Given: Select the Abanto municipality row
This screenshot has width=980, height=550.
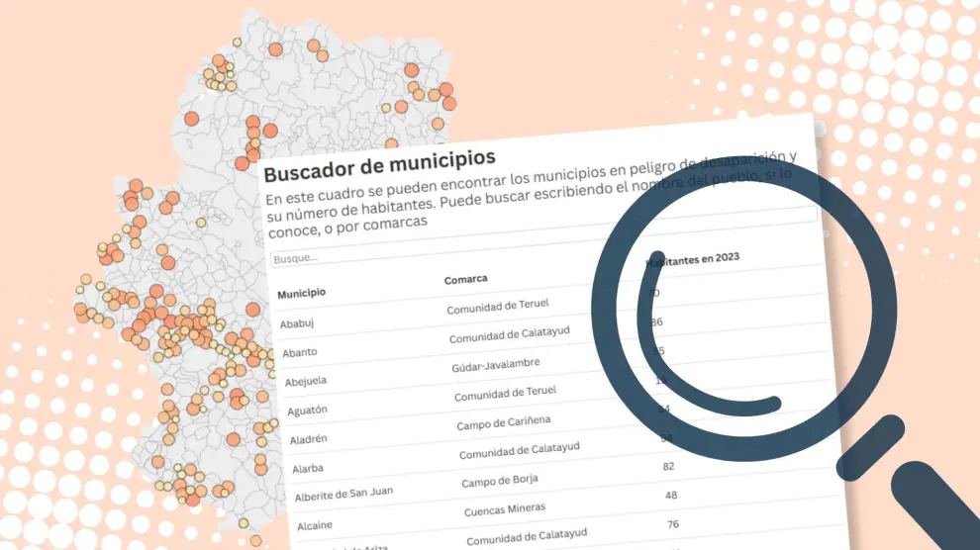Looking at the screenshot, I should pyautogui.click(x=299, y=352).
